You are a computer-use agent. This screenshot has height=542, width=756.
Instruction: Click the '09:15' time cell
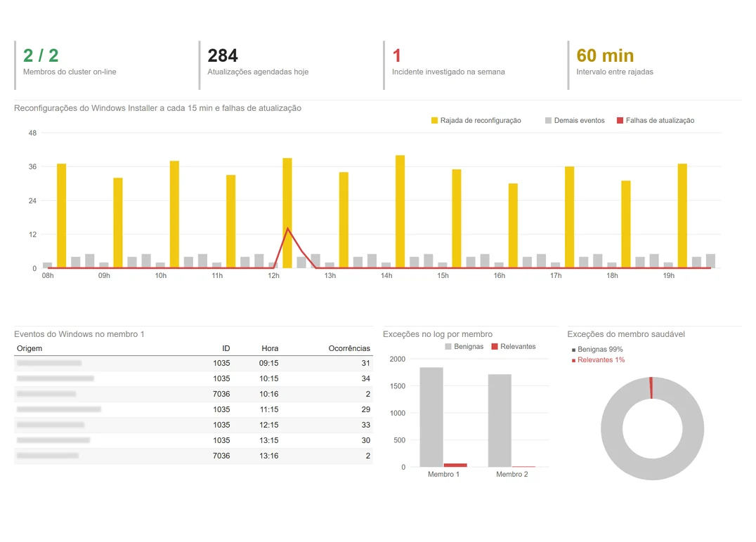(x=268, y=363)
